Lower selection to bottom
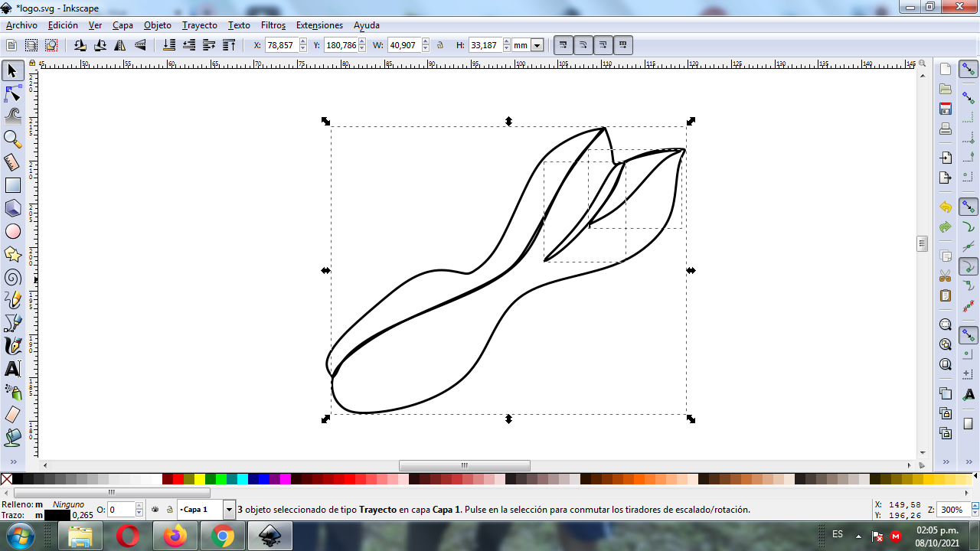 tap(169, 46)
